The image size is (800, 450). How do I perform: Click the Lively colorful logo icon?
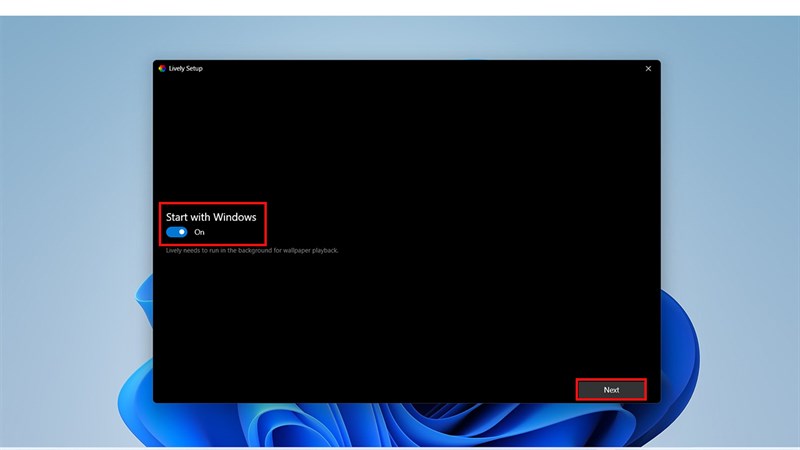tap(162, 68)
